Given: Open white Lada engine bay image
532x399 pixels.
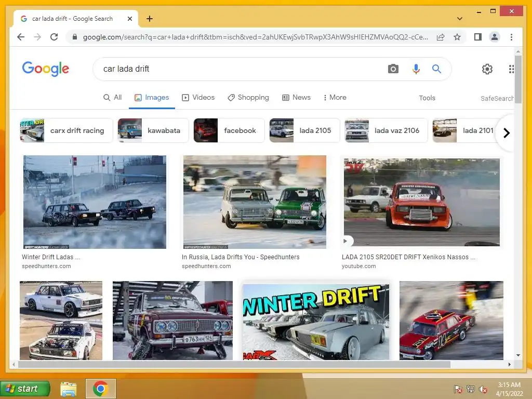Looking at the screenshot, I should 61,320.
